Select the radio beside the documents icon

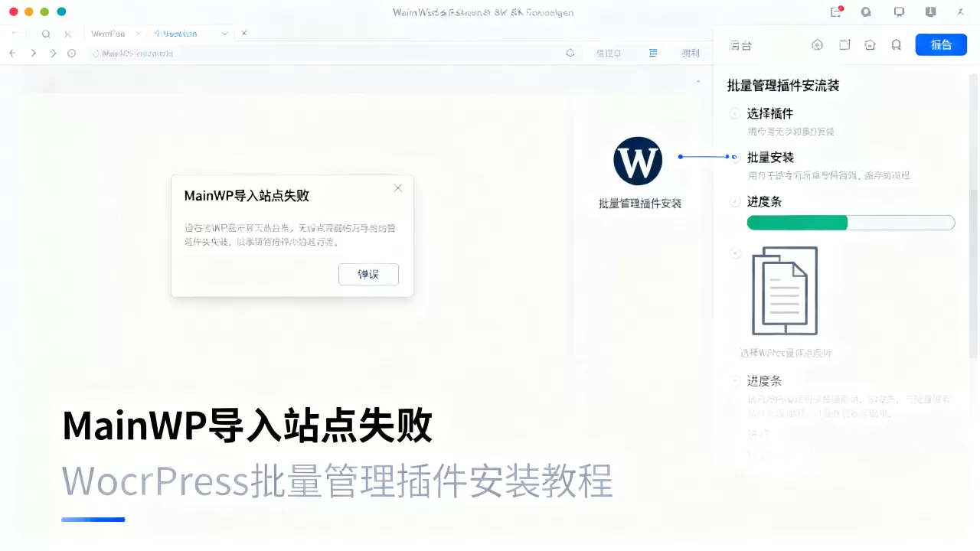(x=735, y=253)
